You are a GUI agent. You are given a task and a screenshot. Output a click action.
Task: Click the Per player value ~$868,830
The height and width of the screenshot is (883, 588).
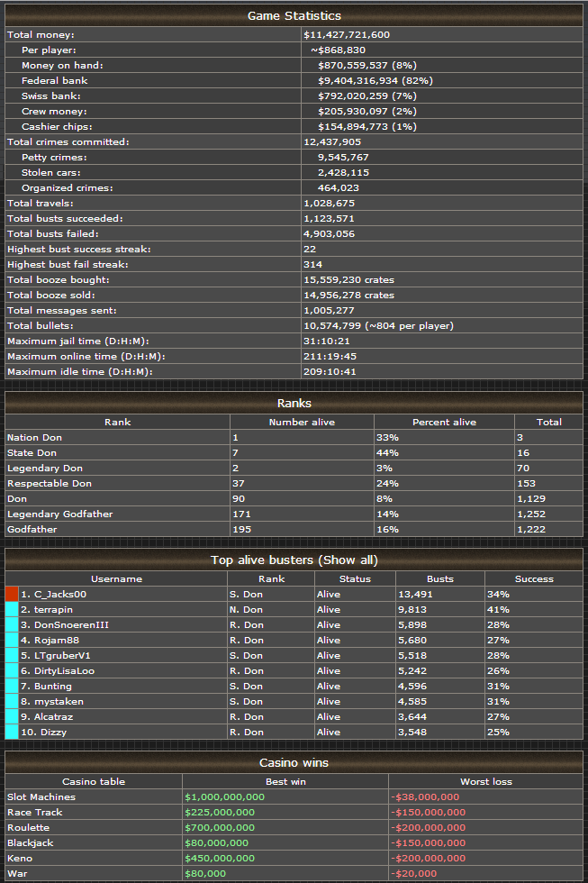coord(339,50)
